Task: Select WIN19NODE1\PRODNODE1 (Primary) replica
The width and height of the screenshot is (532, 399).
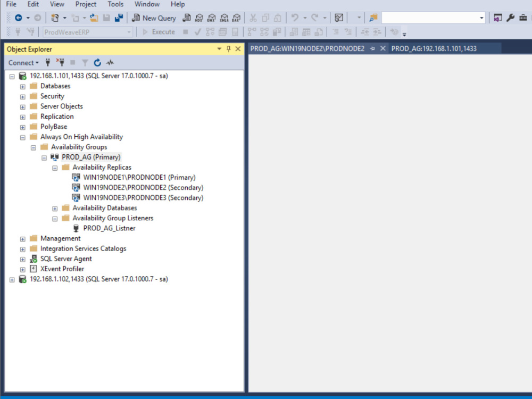Action: [x=139, y=178]
